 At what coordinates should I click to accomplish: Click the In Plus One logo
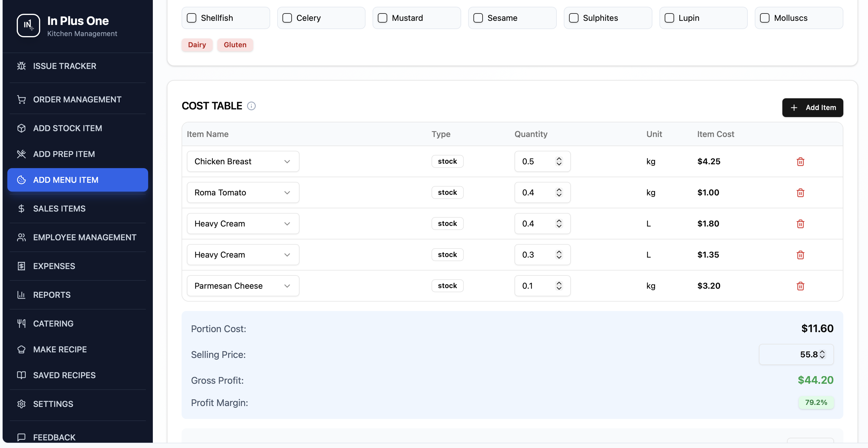click(28, 25)
